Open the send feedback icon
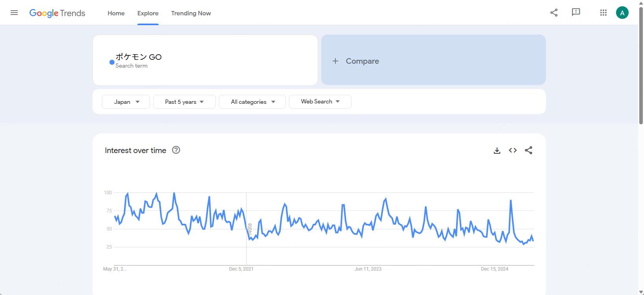This screenshot has width=644, height=295. (576, 12)
